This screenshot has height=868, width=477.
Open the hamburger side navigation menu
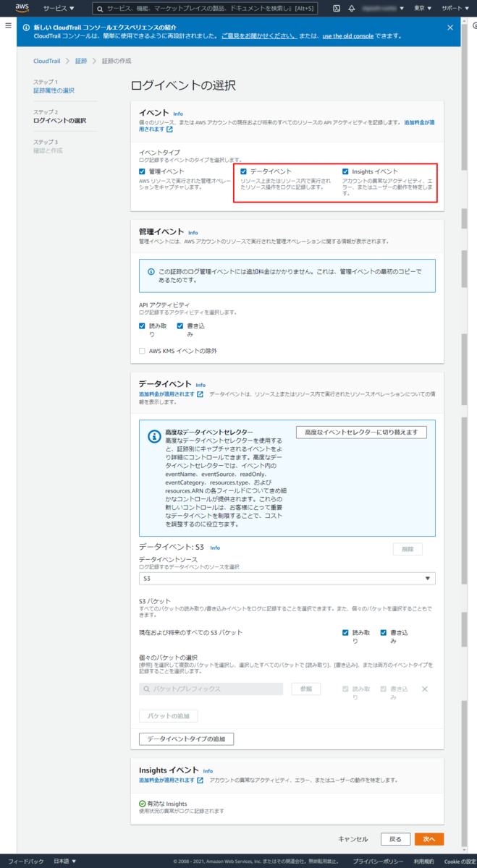click(7, 25)
